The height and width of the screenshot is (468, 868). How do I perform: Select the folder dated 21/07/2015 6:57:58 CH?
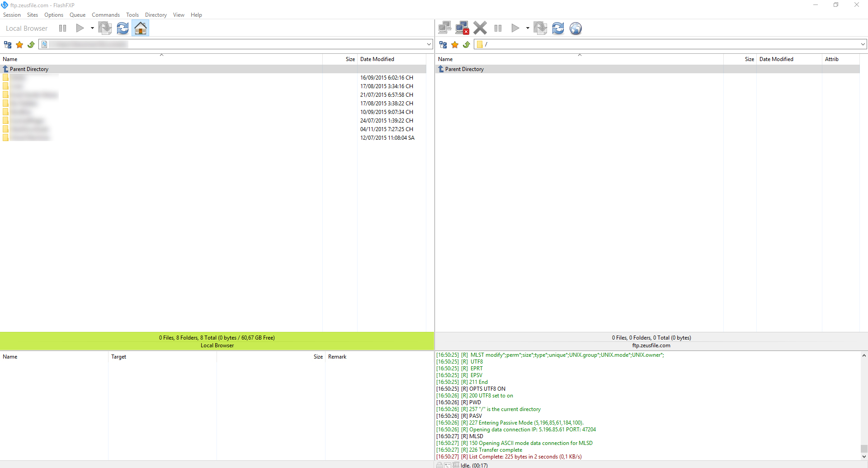click(213, 95)
